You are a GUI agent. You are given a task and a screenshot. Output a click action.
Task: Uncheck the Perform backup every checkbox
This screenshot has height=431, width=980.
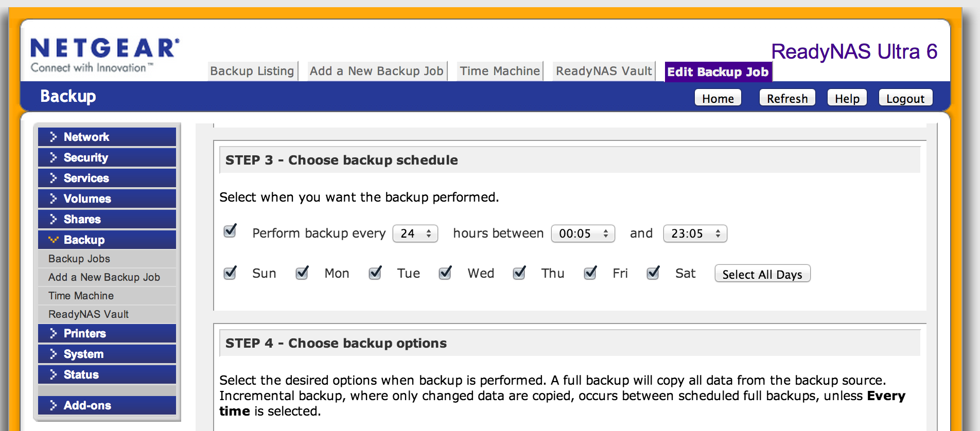(x=230, y=231)
